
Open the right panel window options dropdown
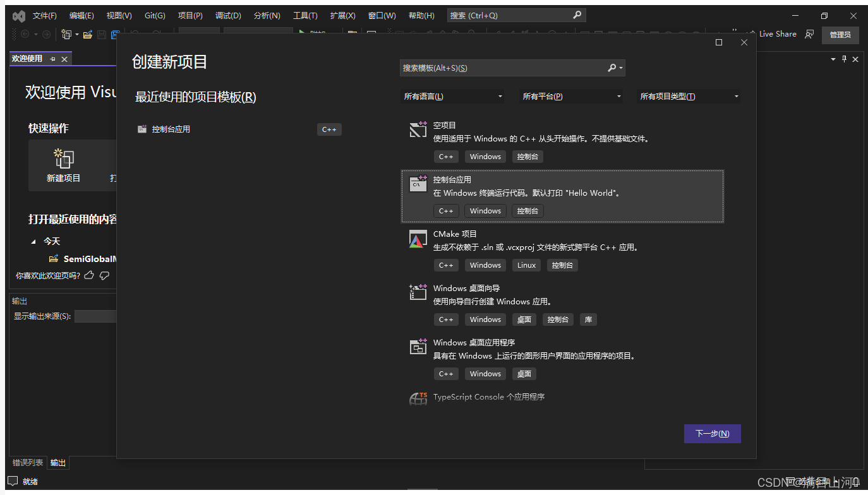point(833,59)
